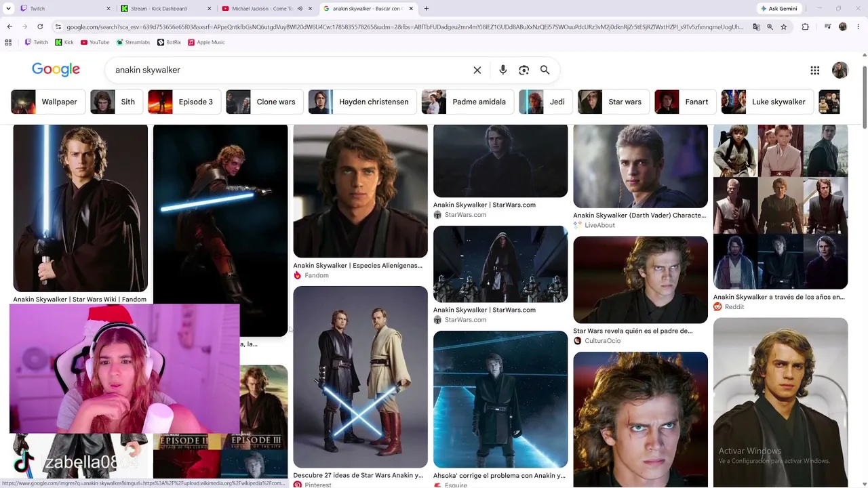
Task: View site information icon in address bar
Action: pyautogui.click(x=59, y=27)
